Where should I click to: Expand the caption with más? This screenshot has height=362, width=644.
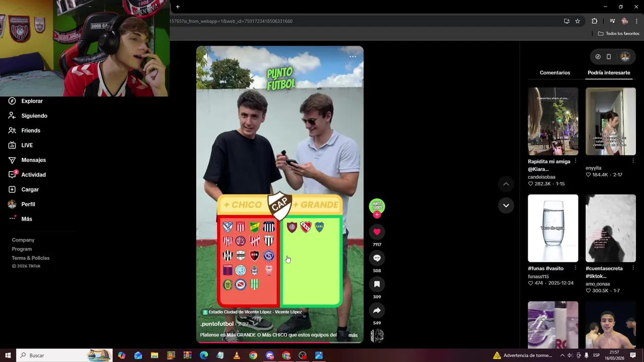pyautogui.click(x=353, y=335)
